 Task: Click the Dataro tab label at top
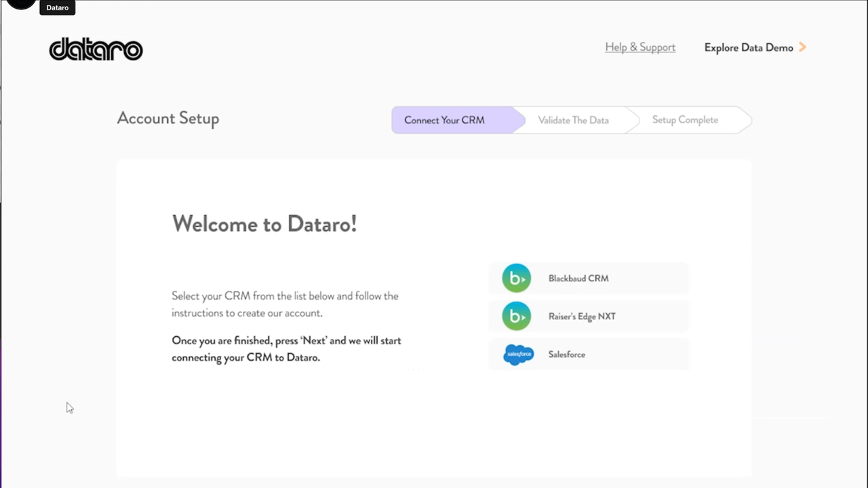(x=58, y=7)
